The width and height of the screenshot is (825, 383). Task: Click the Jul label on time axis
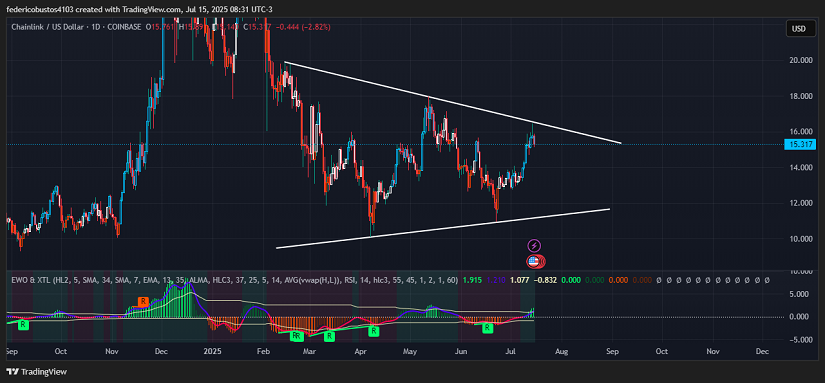click(x=510, y=350)
